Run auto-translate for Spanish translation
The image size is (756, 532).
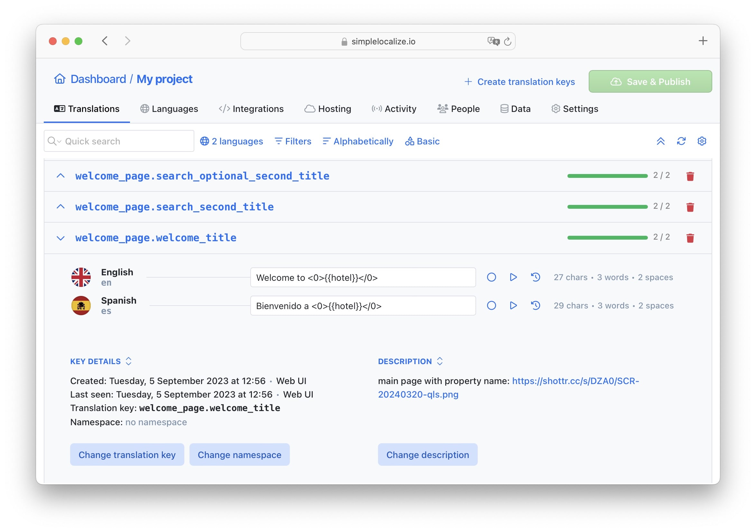[513, 306]
